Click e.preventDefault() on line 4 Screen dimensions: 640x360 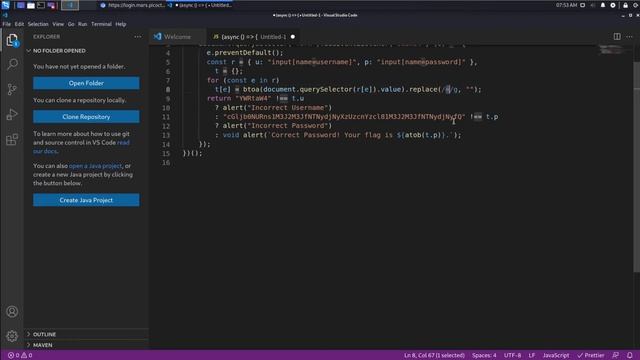244,53
